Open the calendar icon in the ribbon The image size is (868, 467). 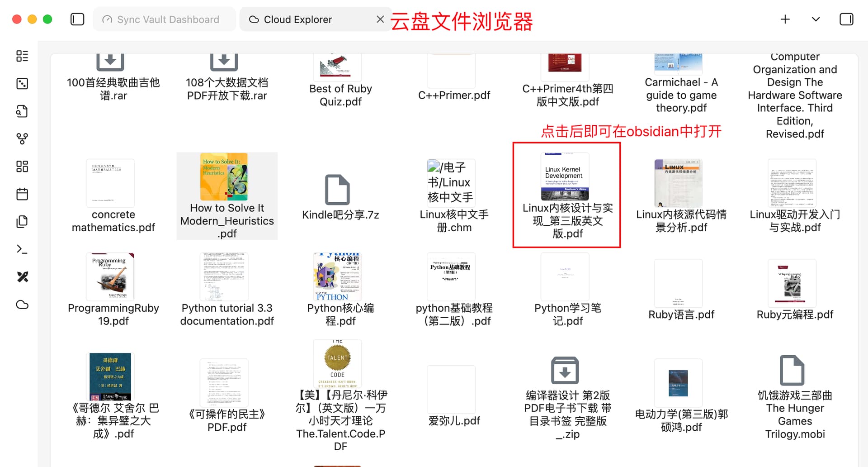tap(22, 194)
